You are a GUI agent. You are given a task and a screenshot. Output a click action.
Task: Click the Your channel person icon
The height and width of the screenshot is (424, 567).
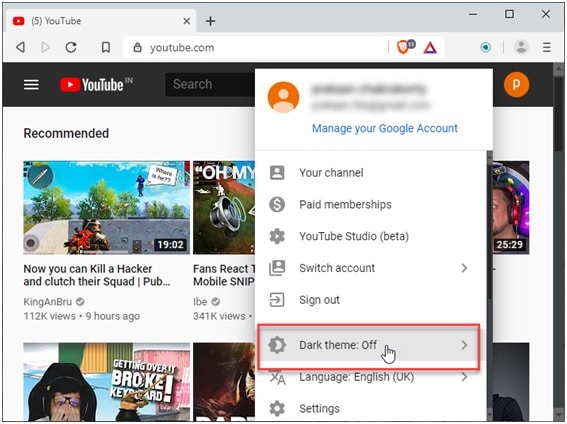277,172
